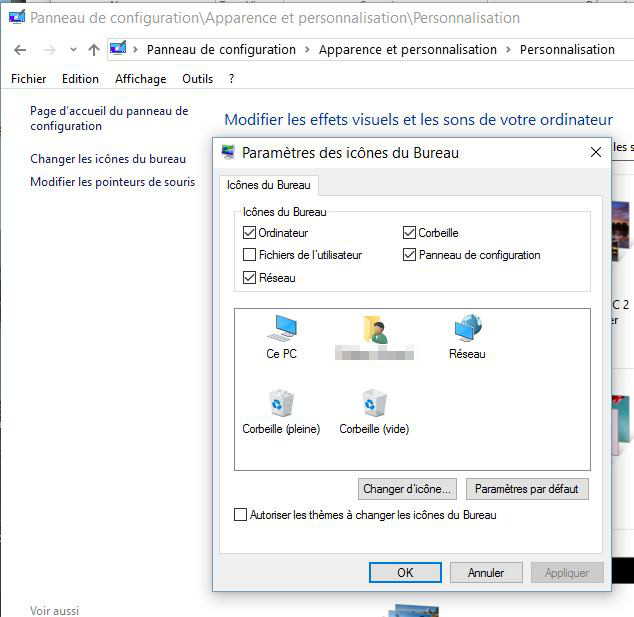Confirm with the OK button
This screenshot has height=617, width=634.
click(x=405, y=573)
